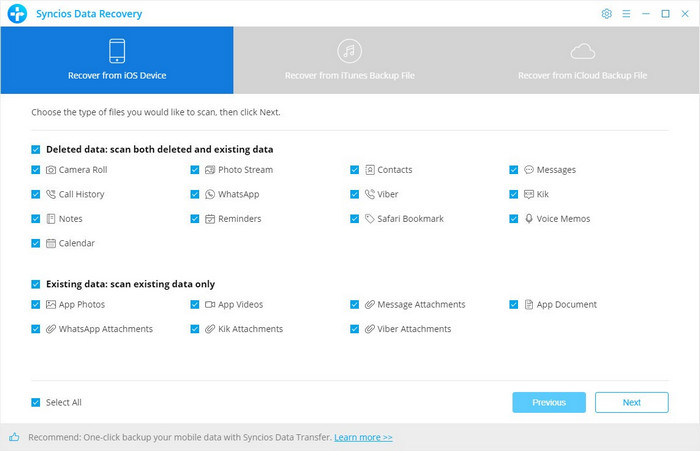This screenshot has height=451, width=700.
Task: Click the App Videos camera icon
Action: pos(210,305)
